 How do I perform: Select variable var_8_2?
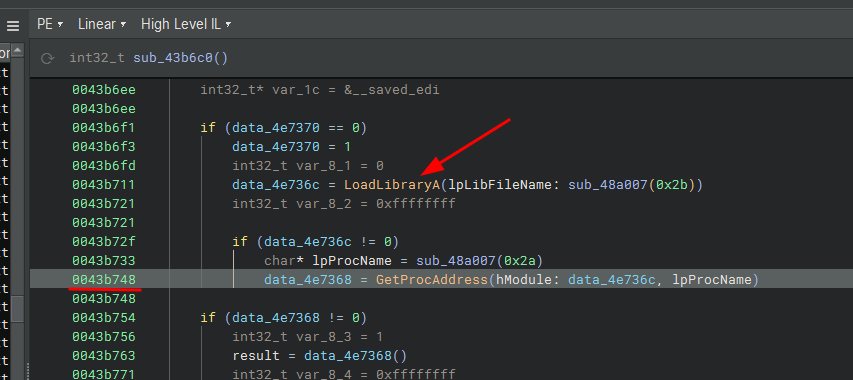coord(324,204)
